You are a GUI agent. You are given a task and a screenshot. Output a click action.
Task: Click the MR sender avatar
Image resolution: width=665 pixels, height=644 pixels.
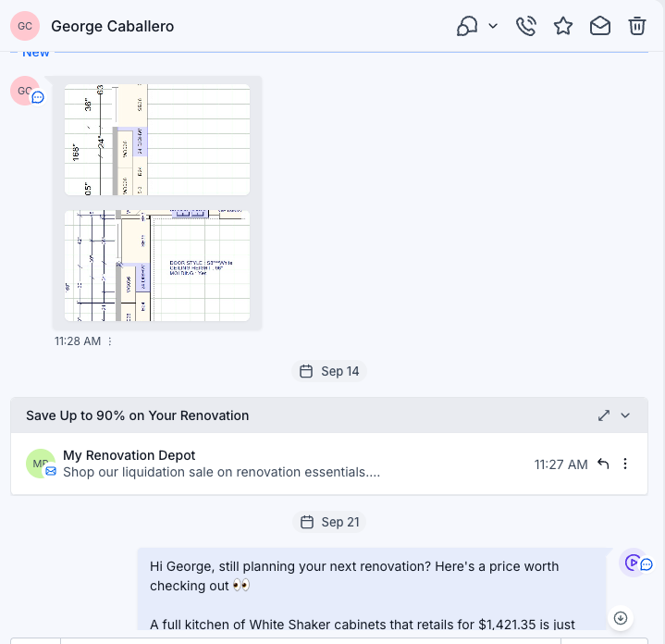click(x=41, y=464)
